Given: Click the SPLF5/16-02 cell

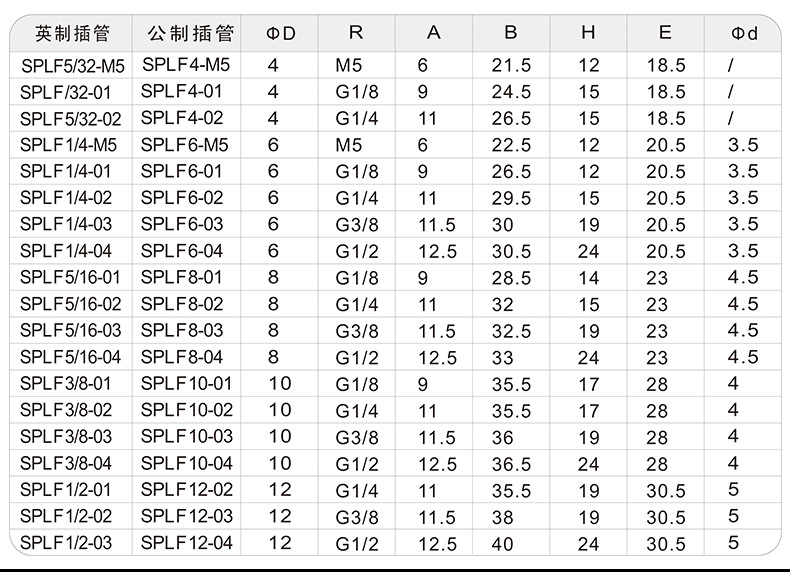Looking at the screenshot, I should pos(70,304).
